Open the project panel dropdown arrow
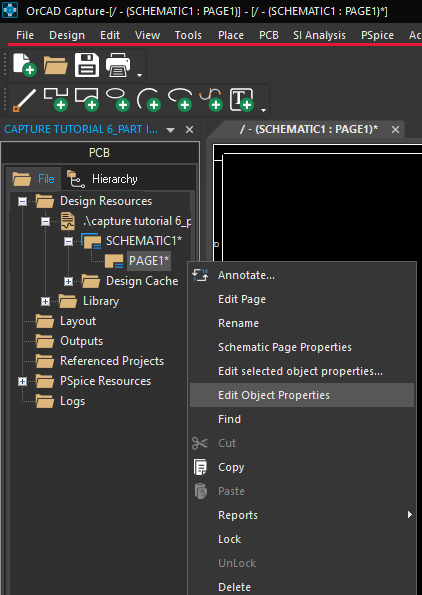Image resolution: width=422 pixels, height=595 pixels. 171,130
